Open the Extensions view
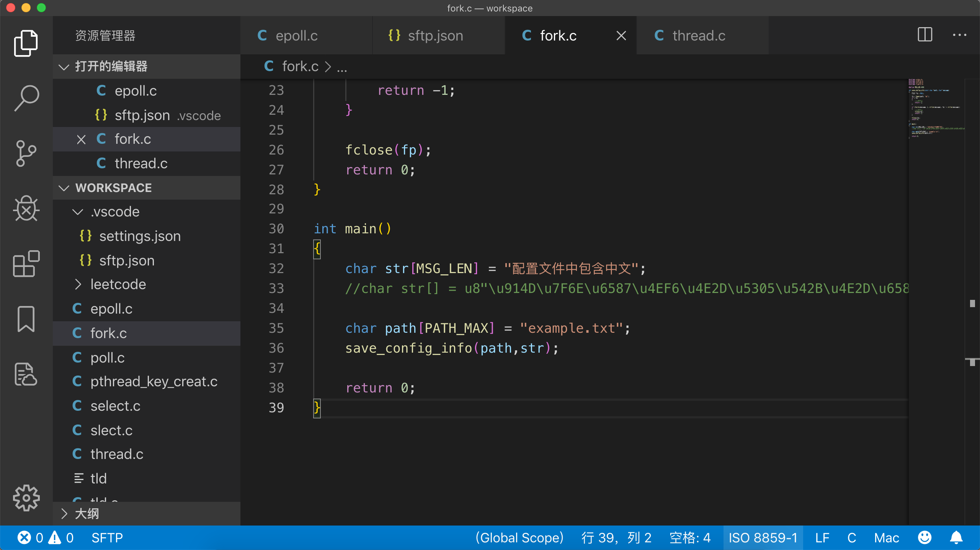This screenshot has height=550, width=980. coord(26,264)
